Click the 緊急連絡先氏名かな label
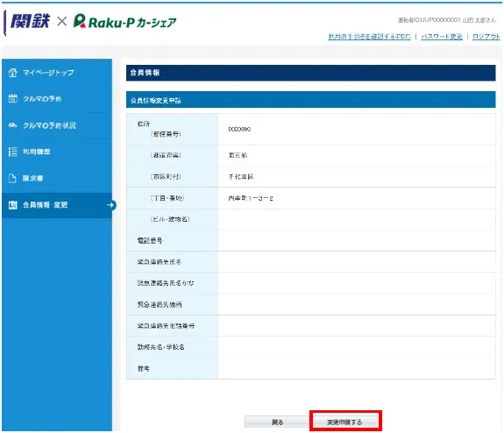504x433 pixels. pyautogui.click(x=166, y=283)
